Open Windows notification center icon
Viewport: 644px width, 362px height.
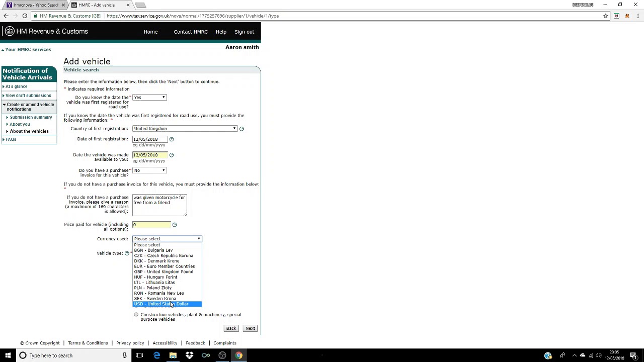point(633,355)
